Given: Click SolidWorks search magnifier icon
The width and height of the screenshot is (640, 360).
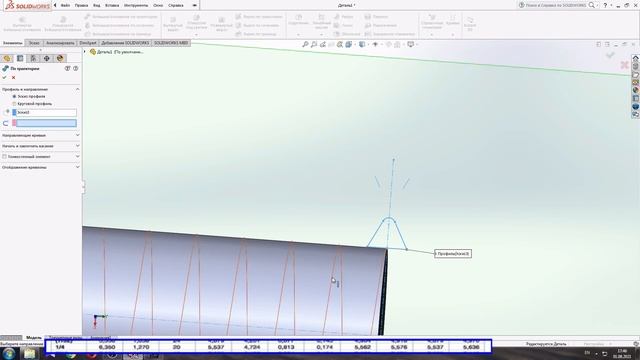Looking at the screenshot, I should [591, 5].
